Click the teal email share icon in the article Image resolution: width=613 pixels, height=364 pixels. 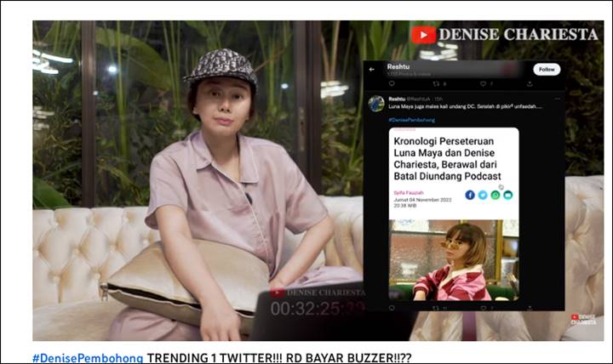point(507,195)
